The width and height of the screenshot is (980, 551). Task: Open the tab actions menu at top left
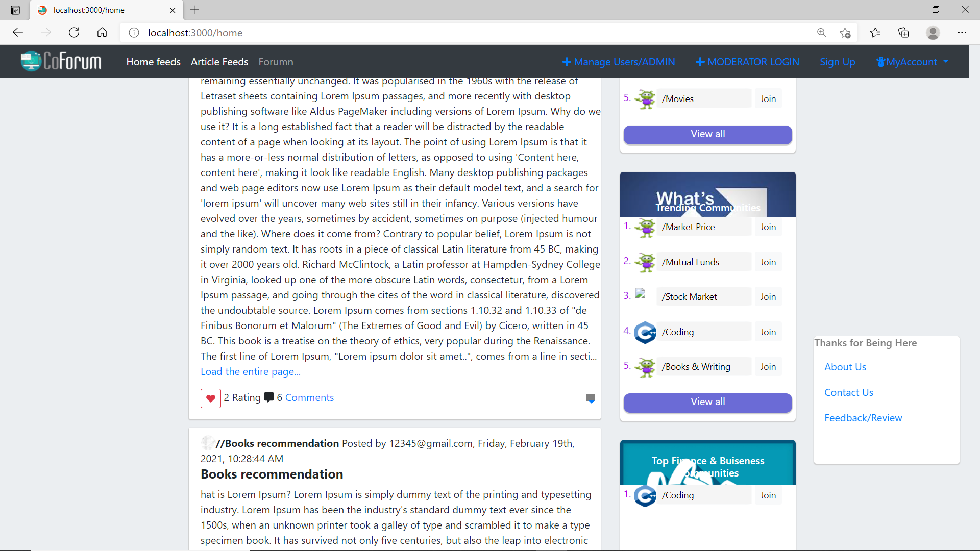pyautogui.click(x=15, y=10)
